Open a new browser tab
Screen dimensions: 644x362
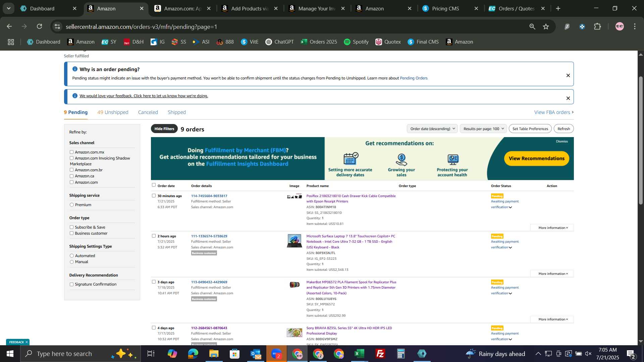[558, 8]
